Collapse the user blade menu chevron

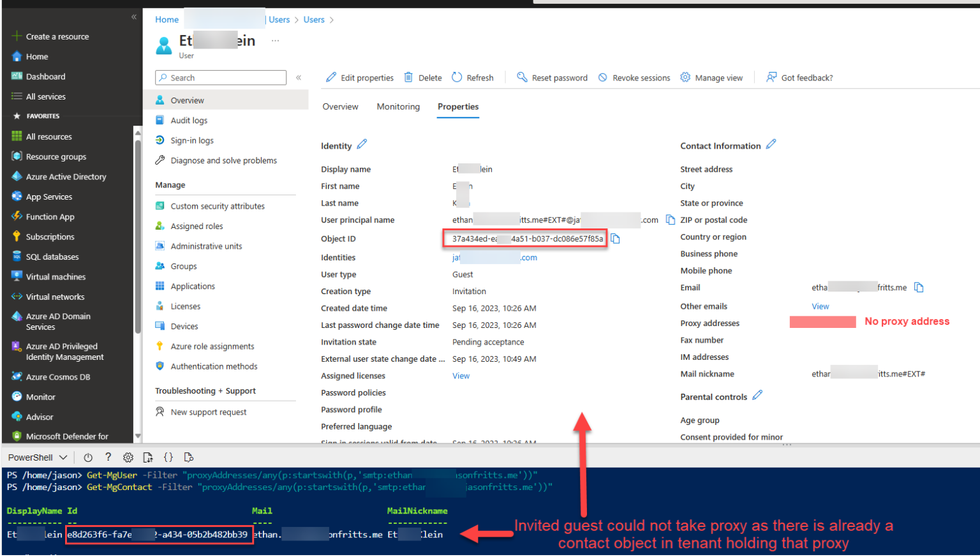tap(298, 77)
